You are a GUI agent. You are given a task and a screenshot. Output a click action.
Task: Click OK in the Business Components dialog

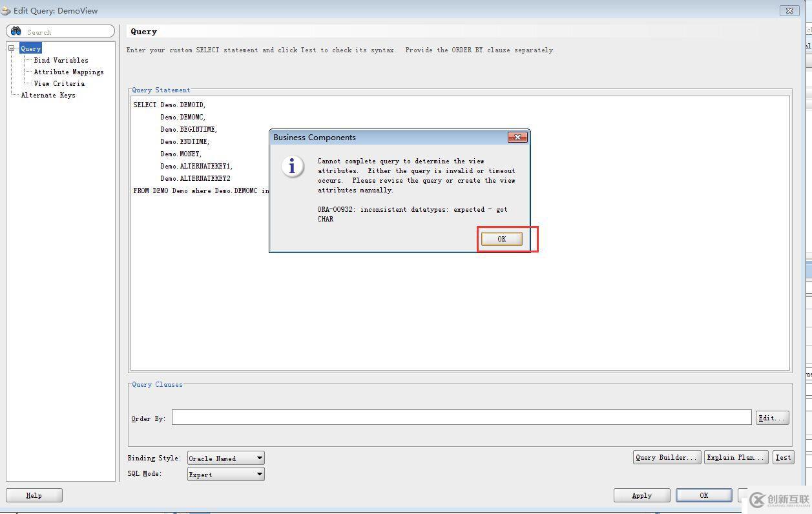501,239
